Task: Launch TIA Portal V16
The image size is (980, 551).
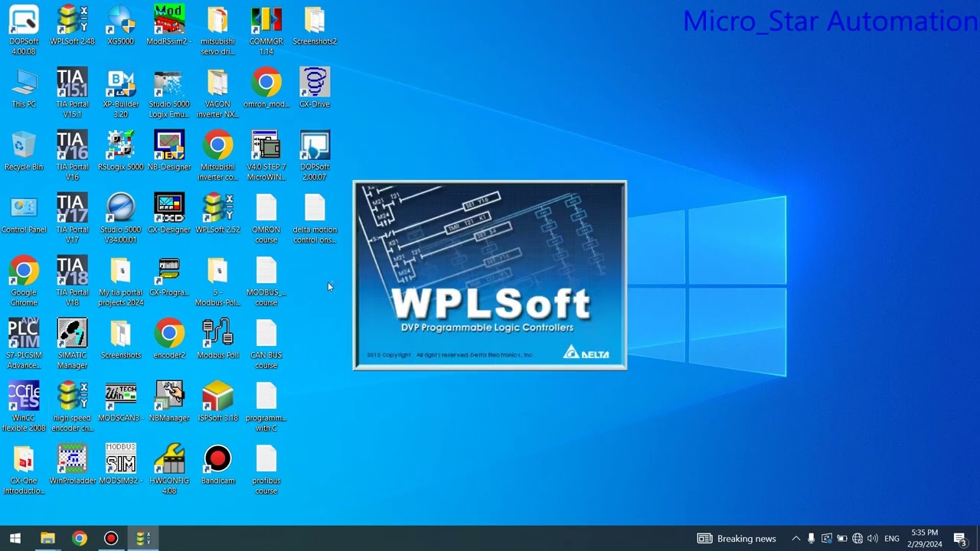Action: click(x=72, y=155)
